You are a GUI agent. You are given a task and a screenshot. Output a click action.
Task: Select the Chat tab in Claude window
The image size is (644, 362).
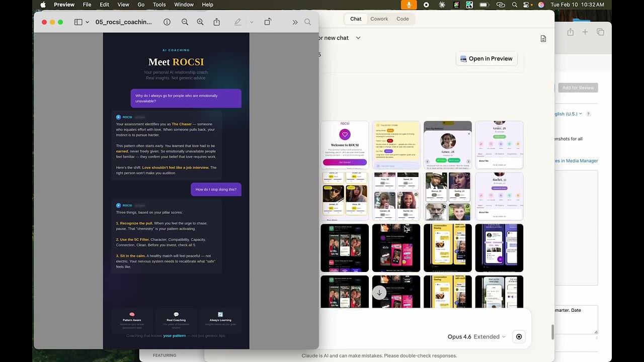pos(356,19)
